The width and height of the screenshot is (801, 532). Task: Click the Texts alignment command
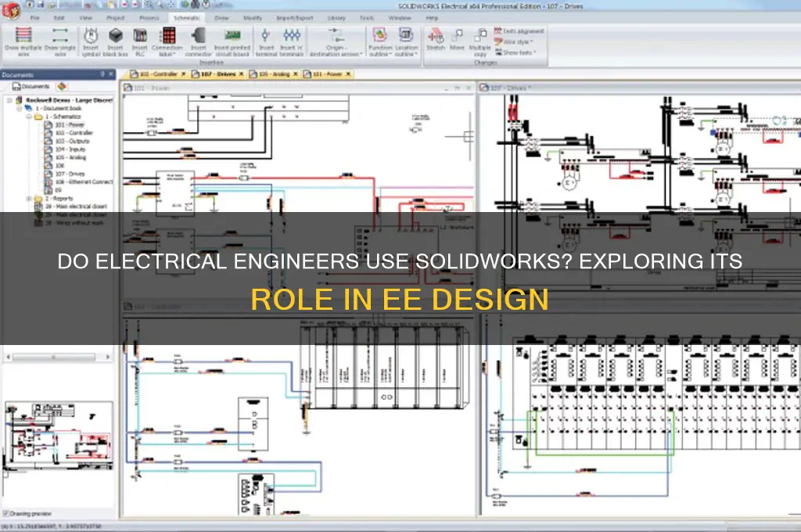(519, 31)
